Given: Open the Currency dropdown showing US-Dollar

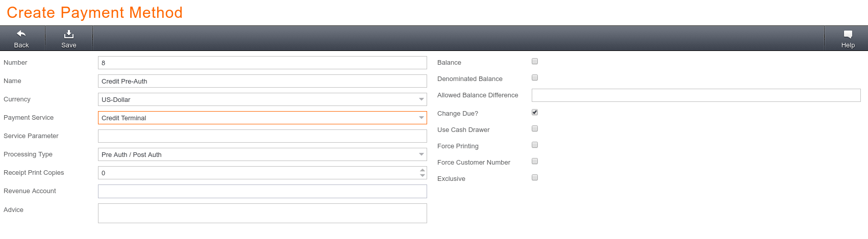Looking at the screenshot, I should tap(262, 99).
